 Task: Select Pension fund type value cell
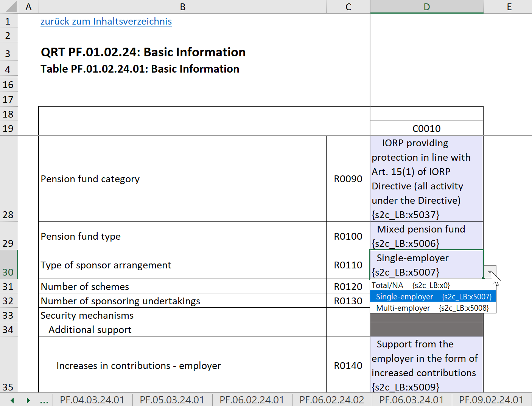pos(426,236)
